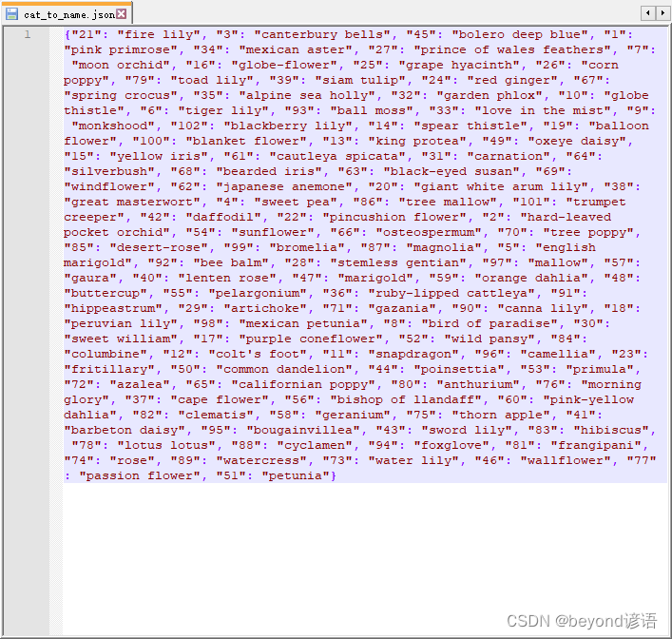Select the cat_to_name.json tab

pyautogui.click(x=67, y=14)
